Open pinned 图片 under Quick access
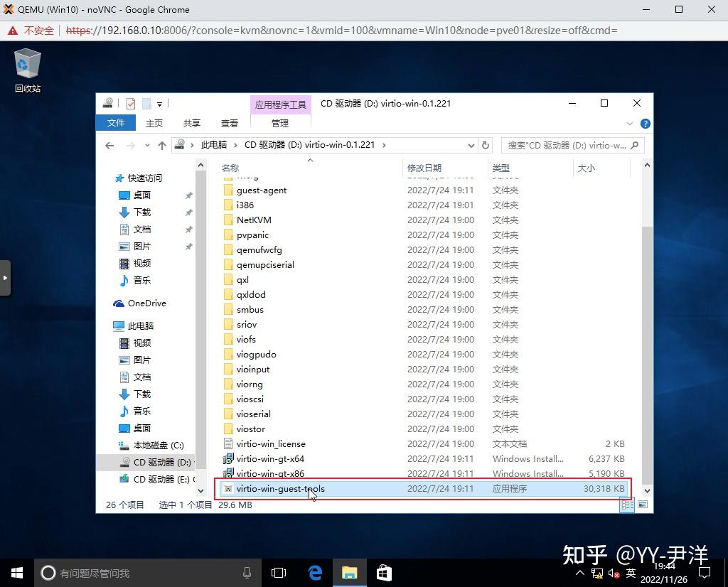Viewport: 728px width, 587px height. [x=141, y=247]
